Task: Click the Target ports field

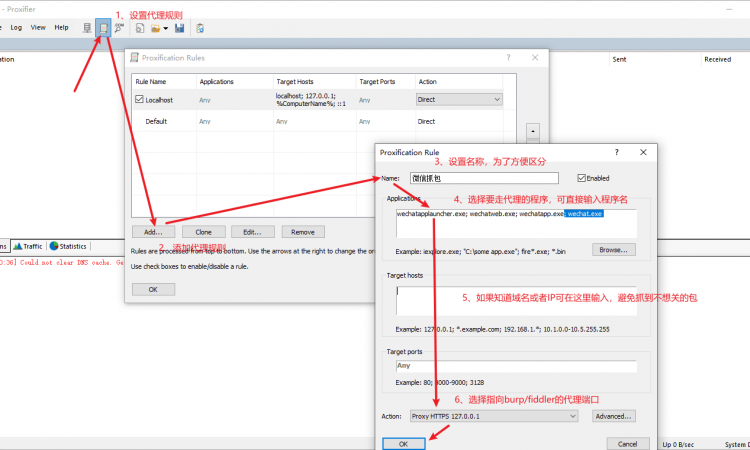Action: [516, 366]
